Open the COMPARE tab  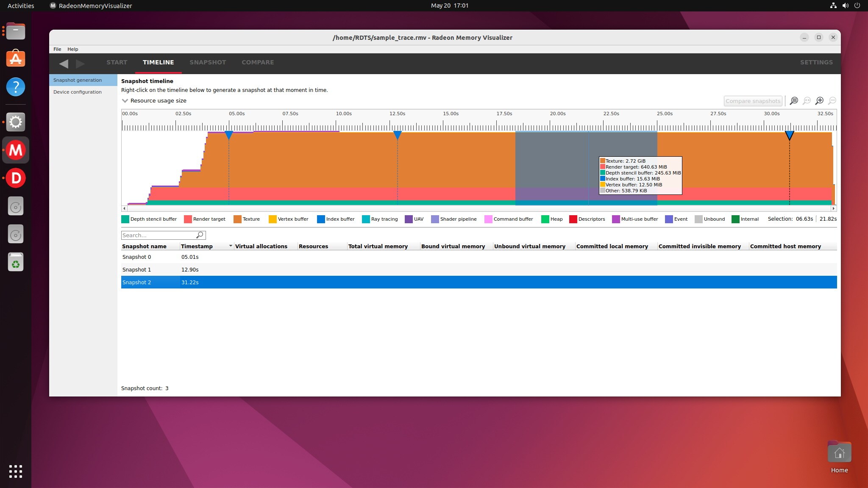[258, 62]
